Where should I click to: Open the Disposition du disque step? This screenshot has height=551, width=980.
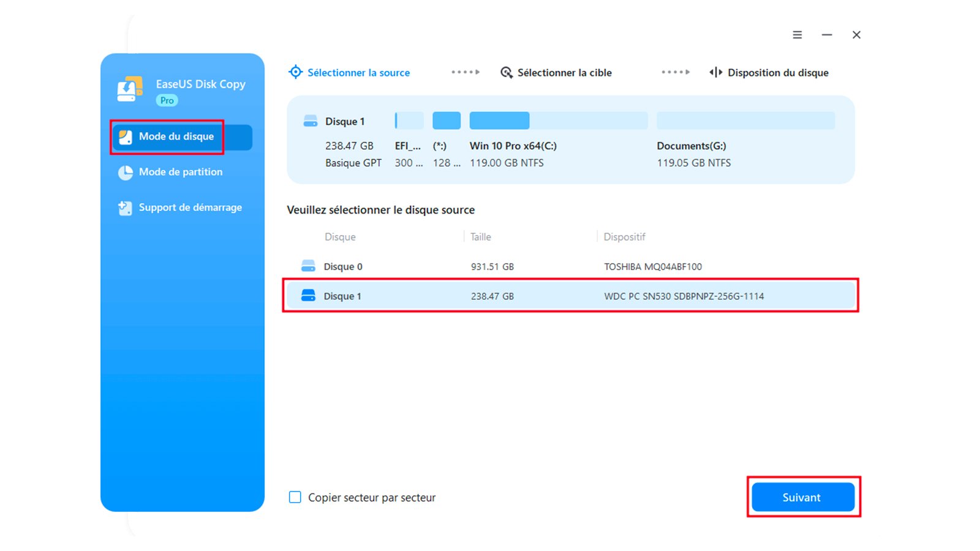click(778, 72)
